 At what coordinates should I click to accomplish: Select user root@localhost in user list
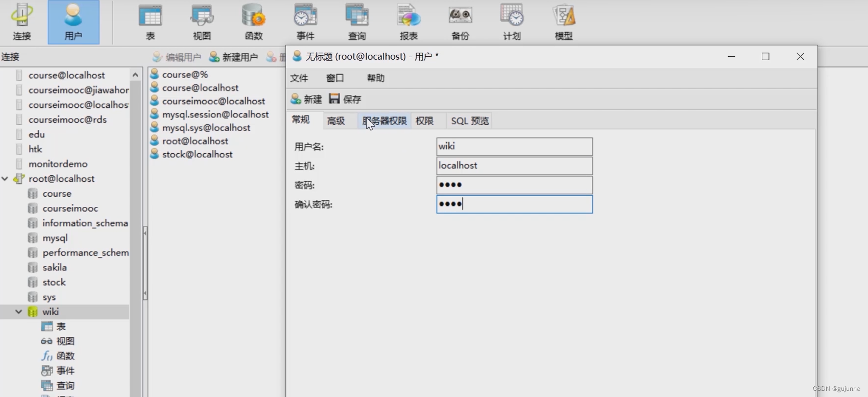tap(195, 141)
